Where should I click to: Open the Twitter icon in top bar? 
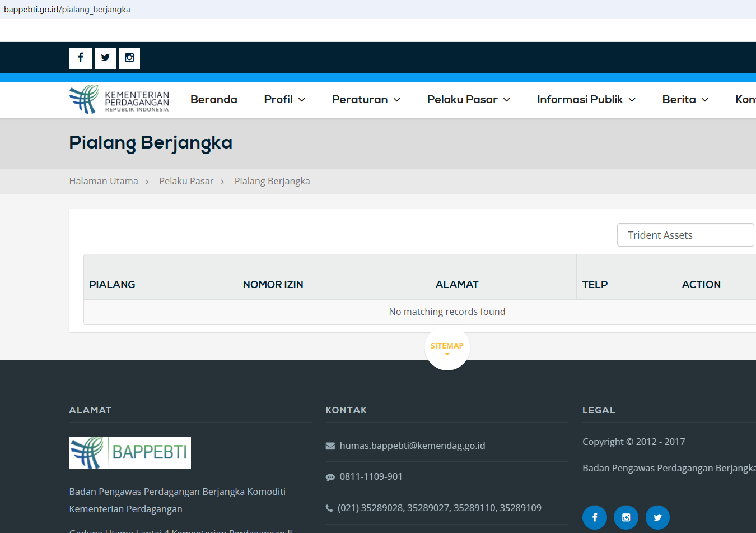pos(105,58)
